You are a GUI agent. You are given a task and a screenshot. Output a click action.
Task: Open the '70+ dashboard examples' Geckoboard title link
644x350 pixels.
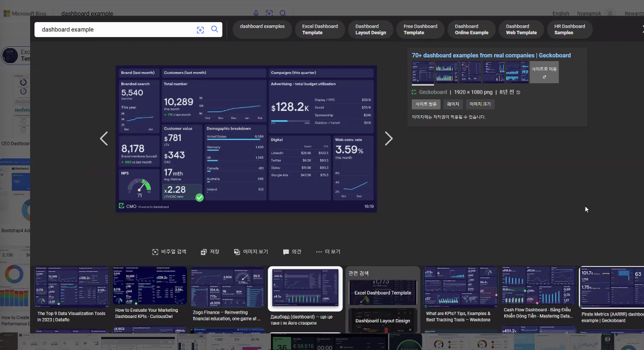[x=491, y=55]
